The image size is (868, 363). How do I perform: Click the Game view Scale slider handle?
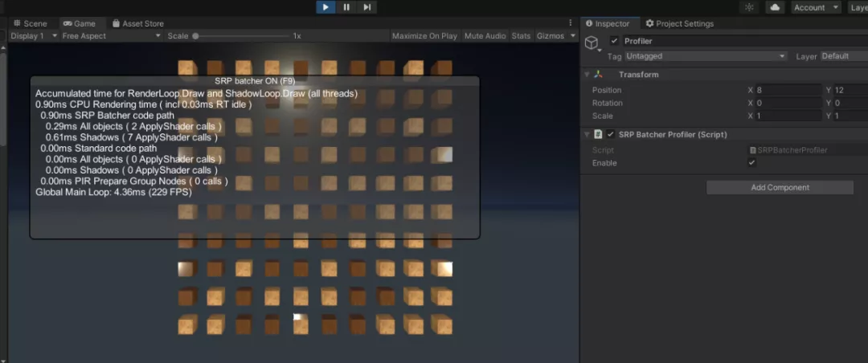[x=196, y=36]
